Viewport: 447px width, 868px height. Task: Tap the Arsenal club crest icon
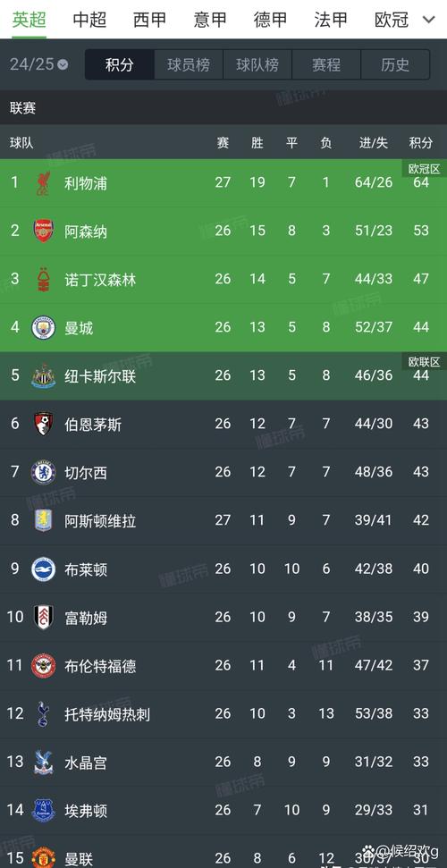(x=43, y=231)
